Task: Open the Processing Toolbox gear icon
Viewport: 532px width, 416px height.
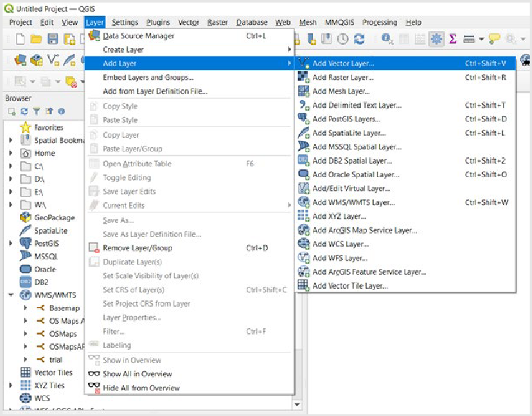Action: click(436, 39)
